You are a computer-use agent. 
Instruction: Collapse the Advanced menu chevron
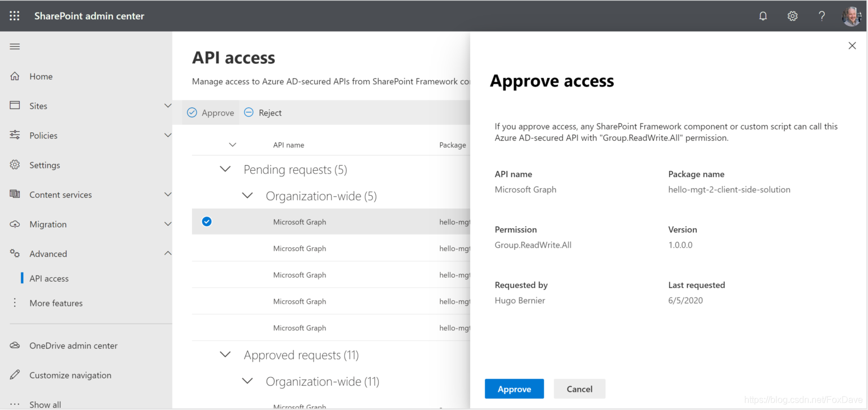167,253
